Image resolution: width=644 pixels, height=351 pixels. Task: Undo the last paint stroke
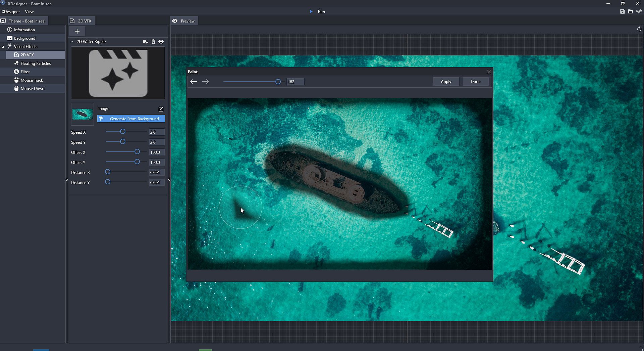[x=194, y=82]
